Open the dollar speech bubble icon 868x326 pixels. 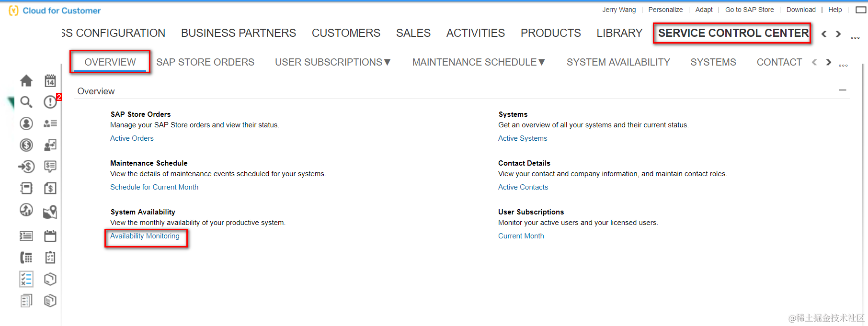click(50, 167)
